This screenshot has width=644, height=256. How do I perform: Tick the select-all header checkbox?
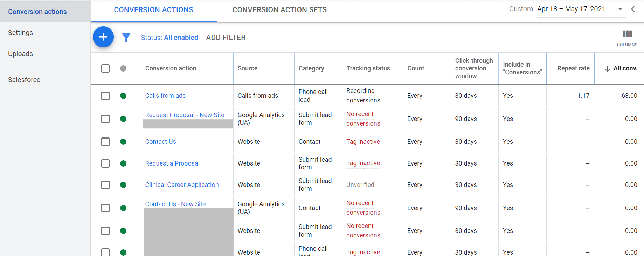pyautogui.click(x=105, y=68)
